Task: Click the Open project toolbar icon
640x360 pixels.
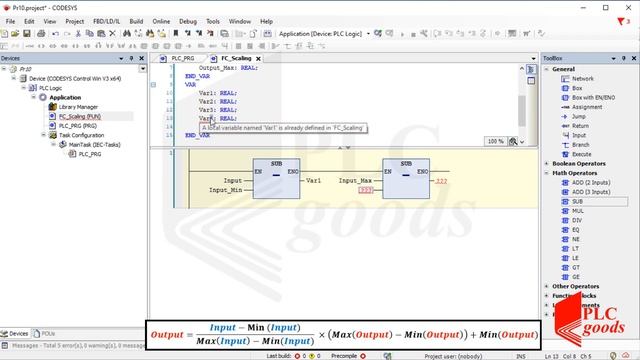Action: point(15,33)
